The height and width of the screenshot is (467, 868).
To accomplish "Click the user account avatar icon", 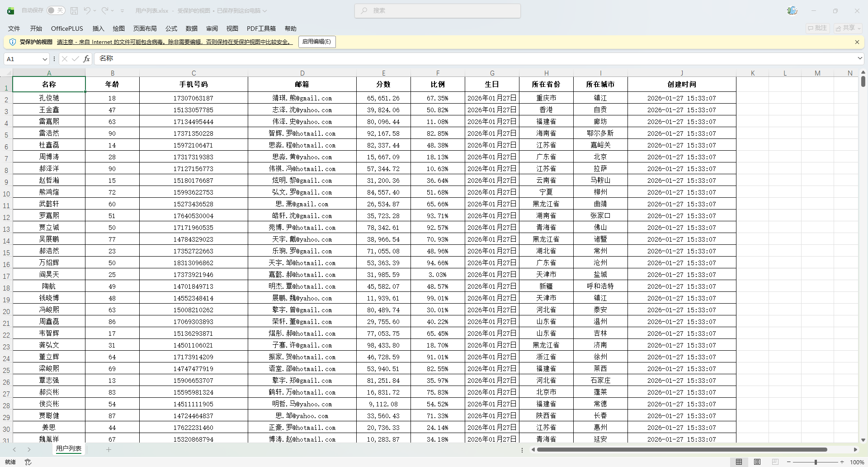I will [x=792, y=10].
